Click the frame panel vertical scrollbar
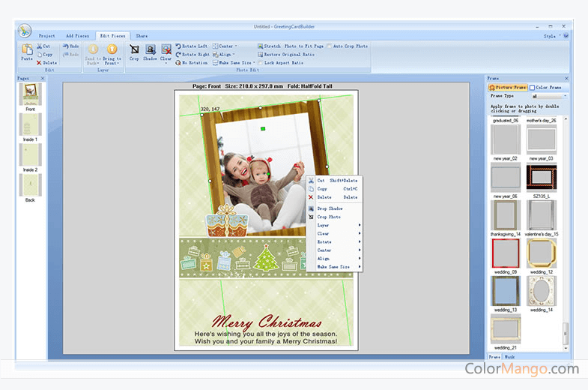 [567, 225]
